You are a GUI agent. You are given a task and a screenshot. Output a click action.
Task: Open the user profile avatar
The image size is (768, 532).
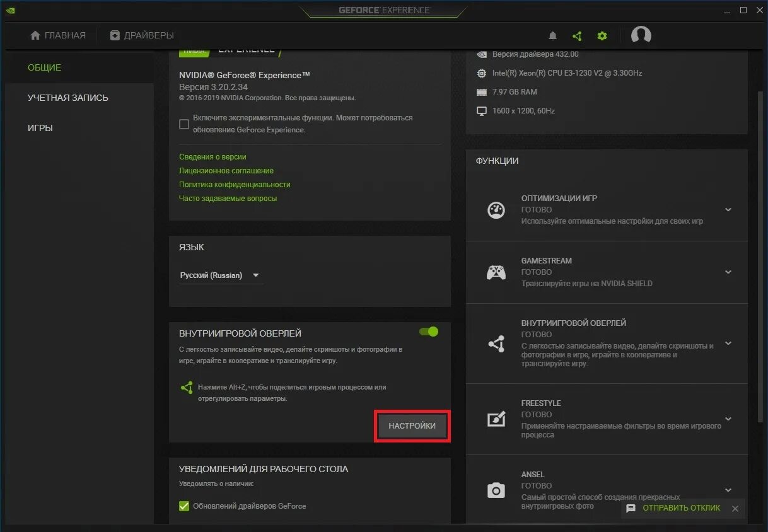coord(641,35)
